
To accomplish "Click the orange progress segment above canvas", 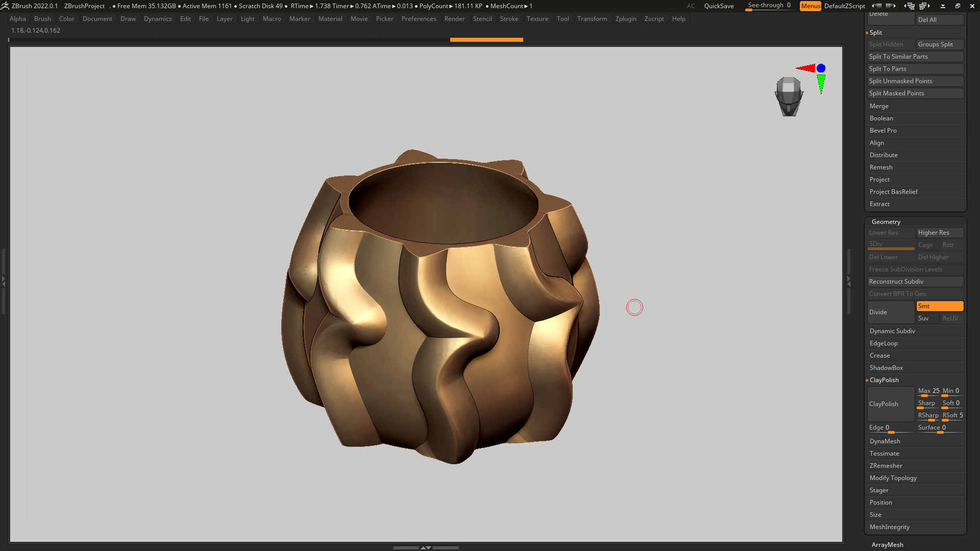I will pyautogui.click(x=486, y=40).
